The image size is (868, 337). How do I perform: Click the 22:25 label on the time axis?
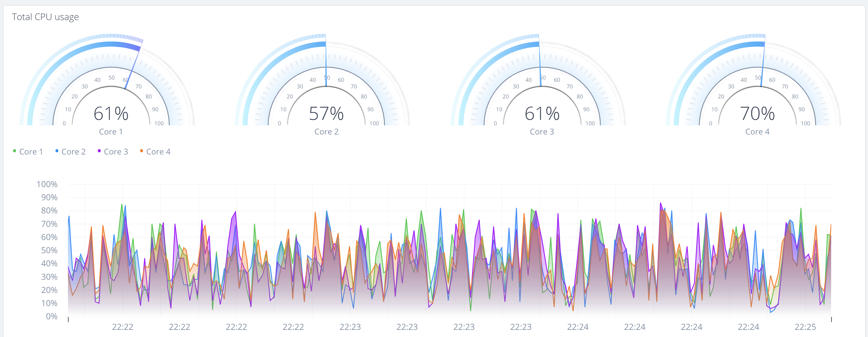805,327
